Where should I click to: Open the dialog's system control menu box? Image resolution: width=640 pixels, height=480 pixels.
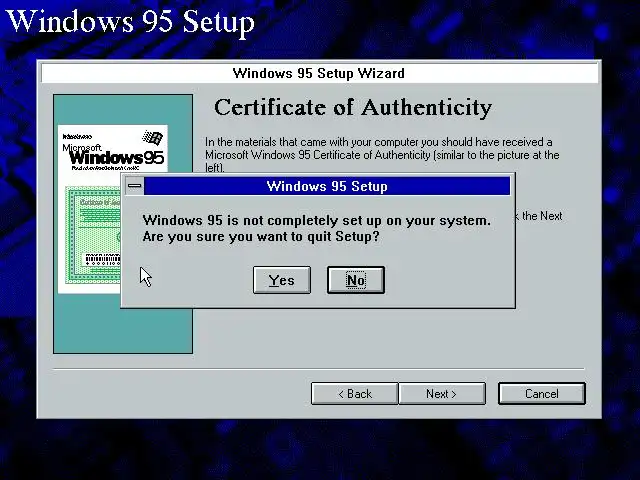pos(134,186)
